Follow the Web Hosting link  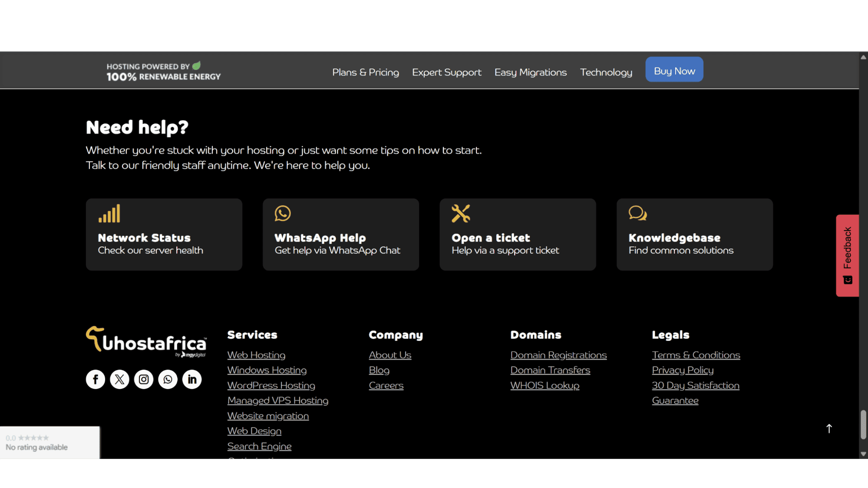coord(256,355)
